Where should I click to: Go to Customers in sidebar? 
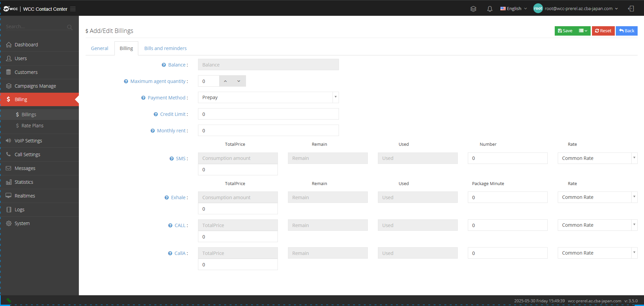pyautogui.click(x=40, y=72)
